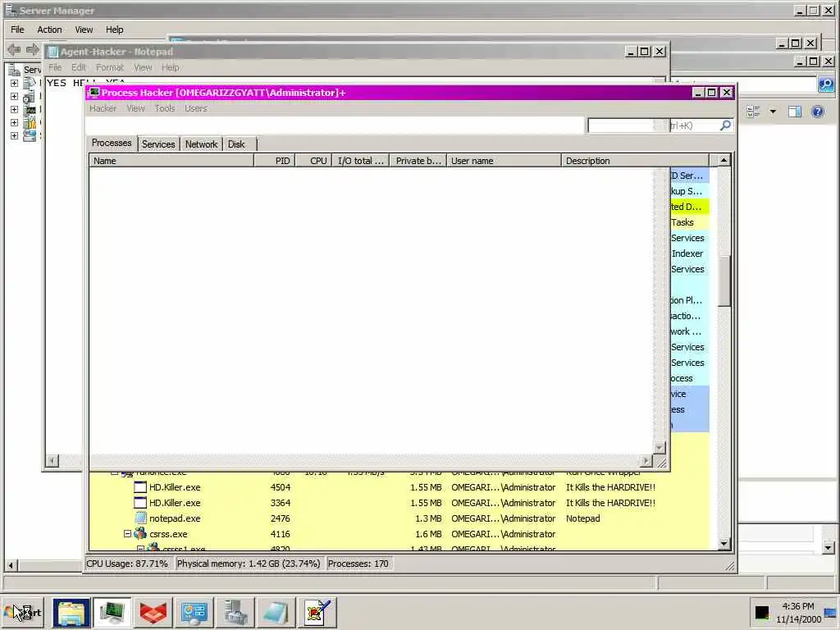Click the Process Hacker scroll up arrow
This screenshot has width=840, height=630.
coord(724,160)
